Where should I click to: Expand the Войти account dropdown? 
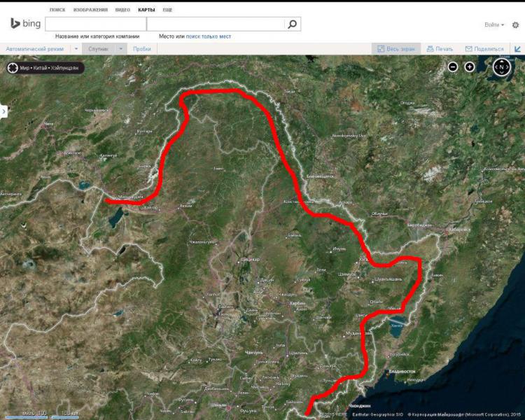(x=494, y=24)
